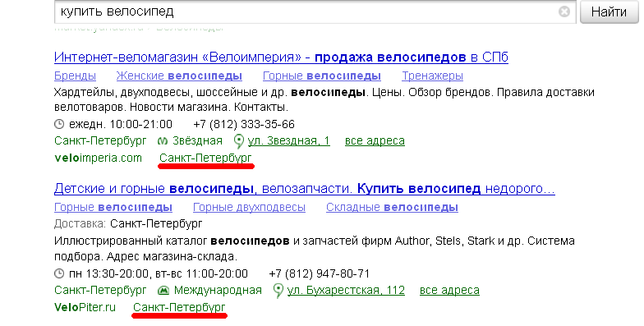Open the Женские велосипеды sitelink
This screenshot has height=326, width=644.
click(179, 76)
